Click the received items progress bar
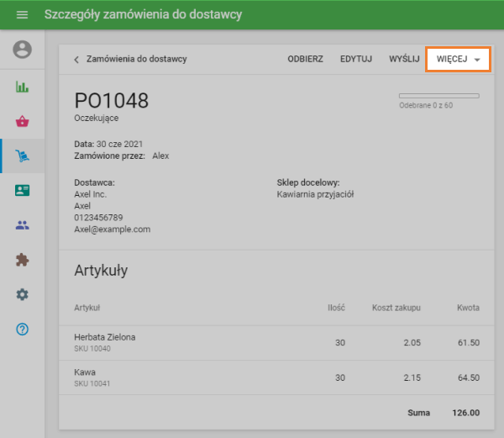This screenshot has height=438, width=504. (438, 96)
